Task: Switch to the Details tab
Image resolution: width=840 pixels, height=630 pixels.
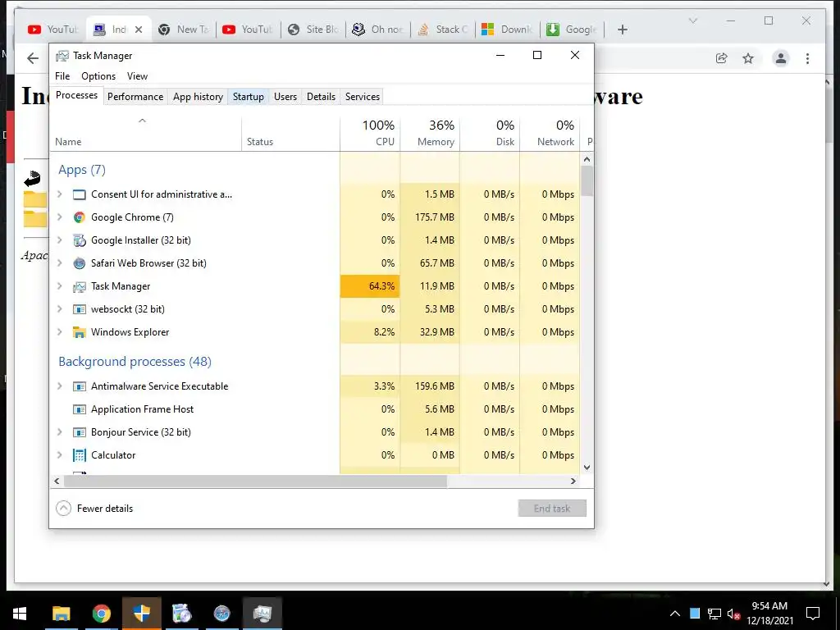Action: tap(321, 97)
